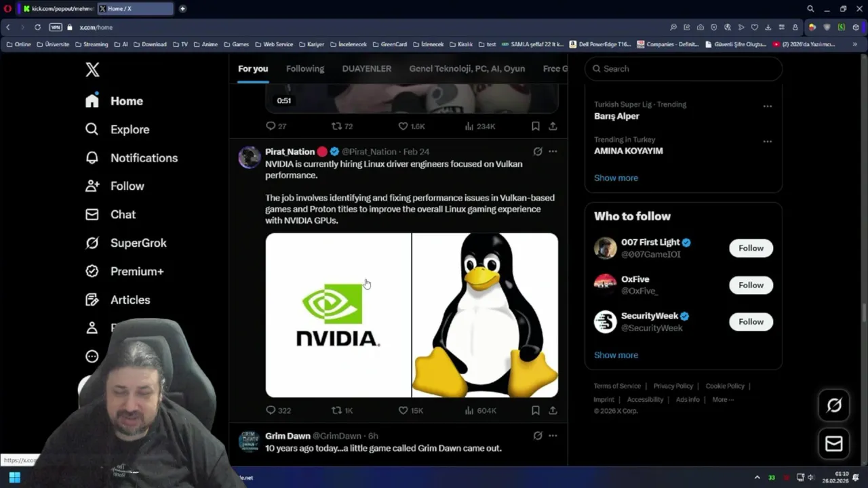Open Notifications in the sidebar
Image resolution: width=868 pixels, height=488 pixels.
(x=131, y=158)
